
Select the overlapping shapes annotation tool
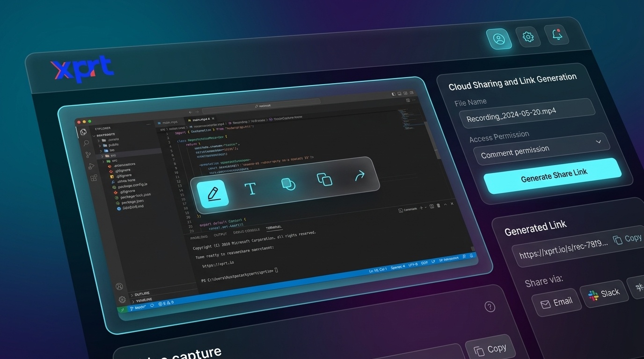pos(288,184)
